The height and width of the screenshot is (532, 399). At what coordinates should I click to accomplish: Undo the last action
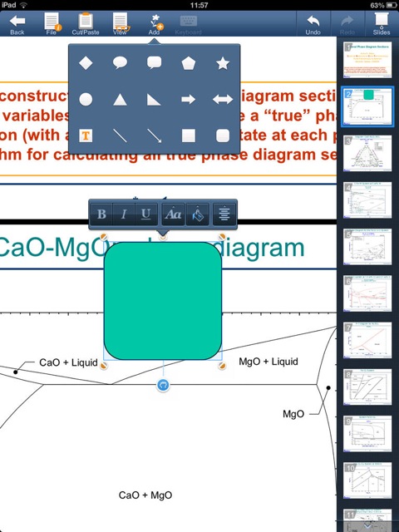click(x=313, y=24)
